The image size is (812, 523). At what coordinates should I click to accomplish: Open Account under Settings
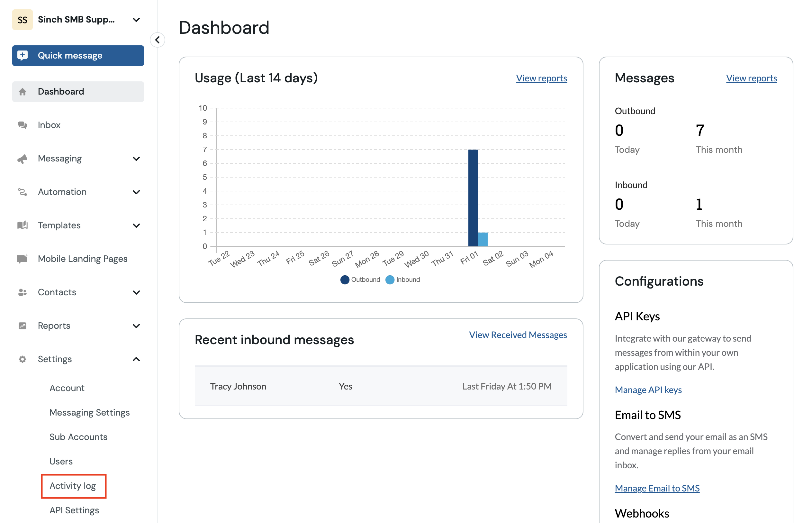67,388
